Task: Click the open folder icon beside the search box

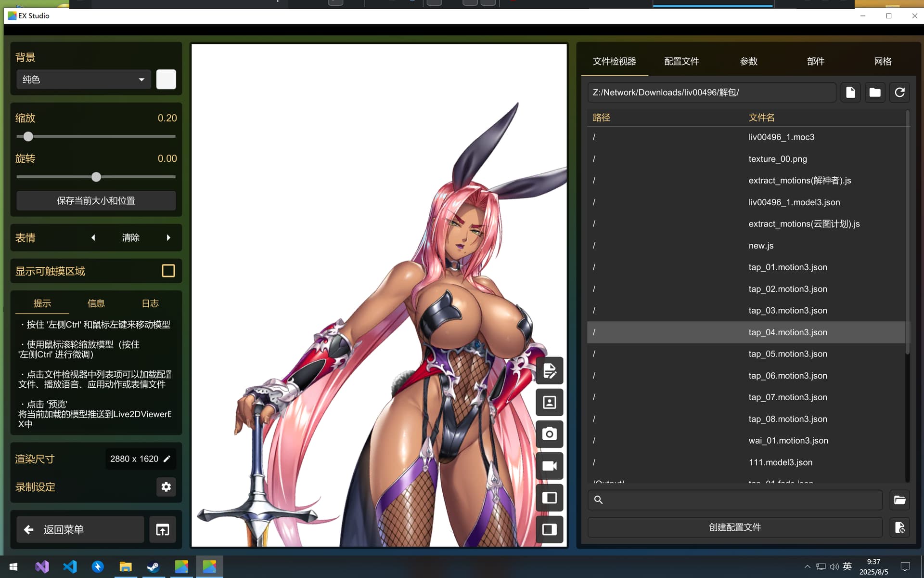Action: point(899,500)
